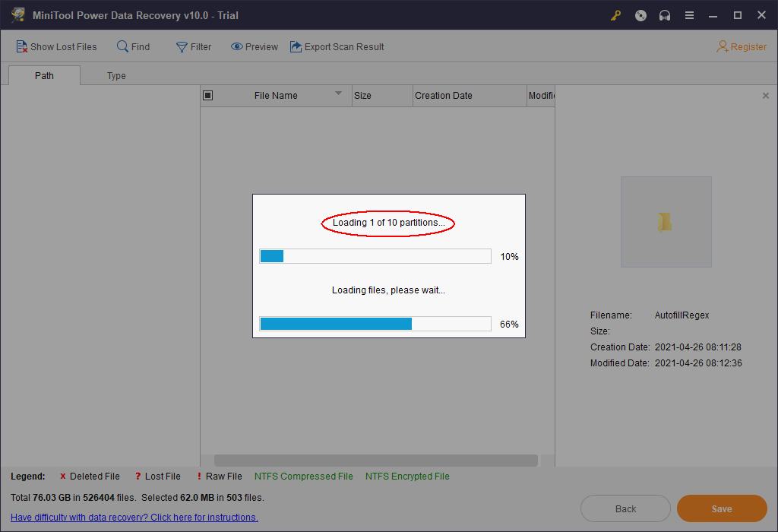
Task: Click the bootable media disc icon
Action: coord(640,15)
